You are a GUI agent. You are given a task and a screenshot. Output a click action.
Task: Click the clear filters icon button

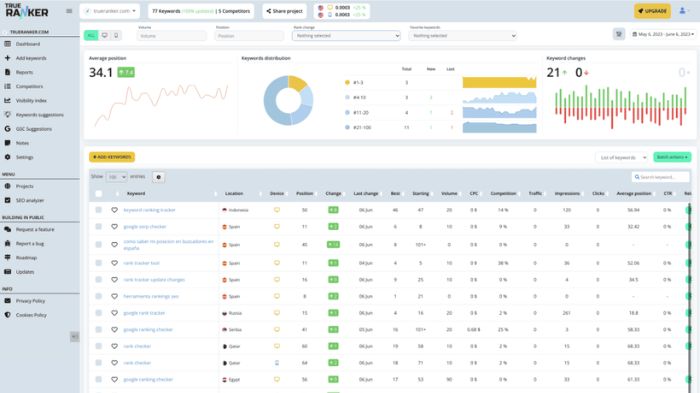point(619,34)
